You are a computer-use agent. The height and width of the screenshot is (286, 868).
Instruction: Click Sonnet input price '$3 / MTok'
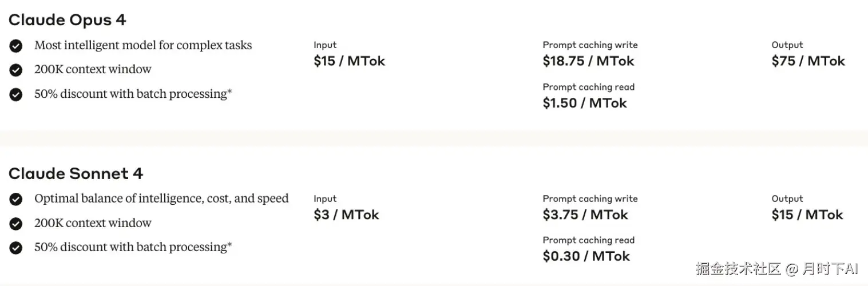(x=346, y=214)
